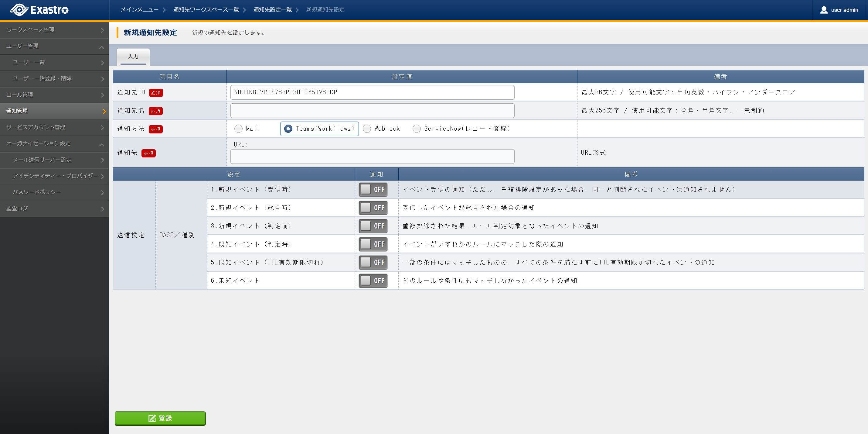The width and height of the screenshot is (868, 434).
Task: Choose ServiceNow(レコード登録) radio option
Action: coord(417,129)
